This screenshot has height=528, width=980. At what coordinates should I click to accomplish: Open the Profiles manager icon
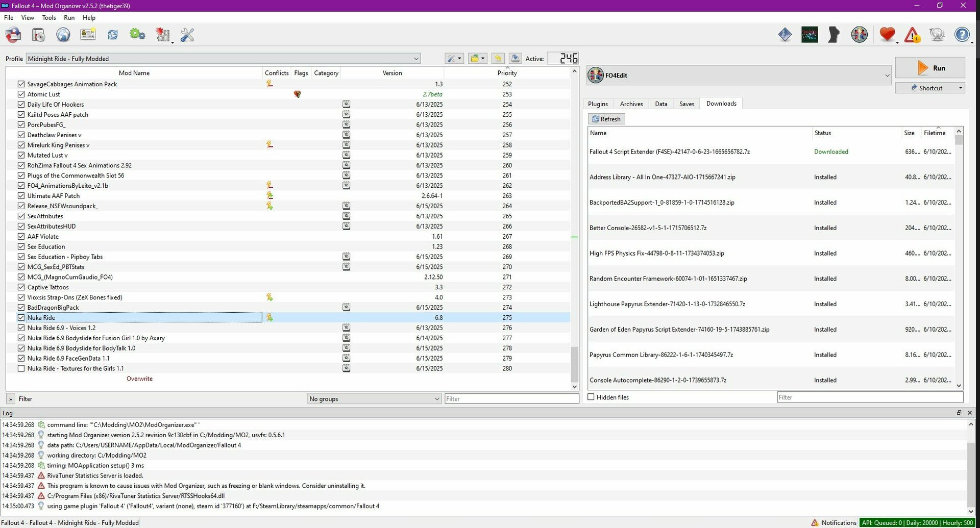pos(88,35)
